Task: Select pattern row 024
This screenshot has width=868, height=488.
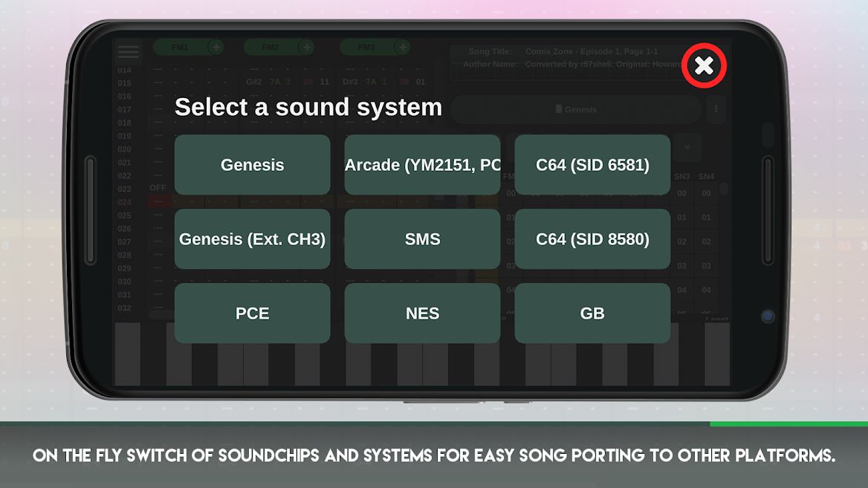Action: point(125,202)
